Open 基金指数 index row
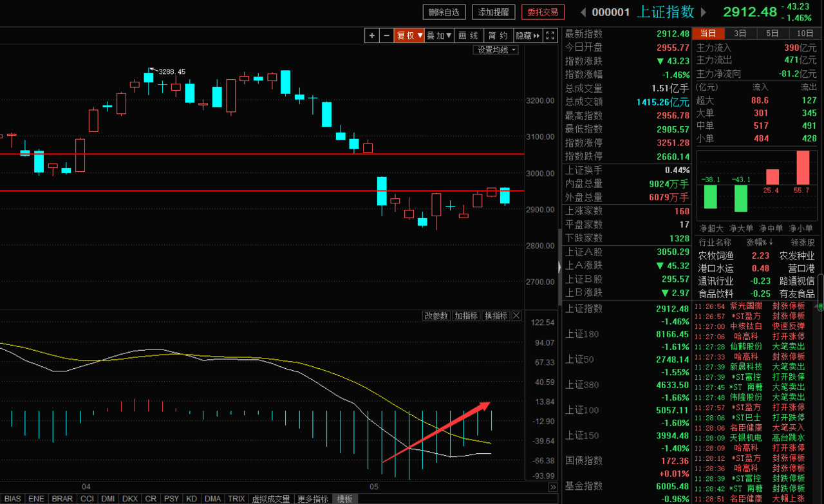This screenshot has height=504, width=824. point(628,492)
